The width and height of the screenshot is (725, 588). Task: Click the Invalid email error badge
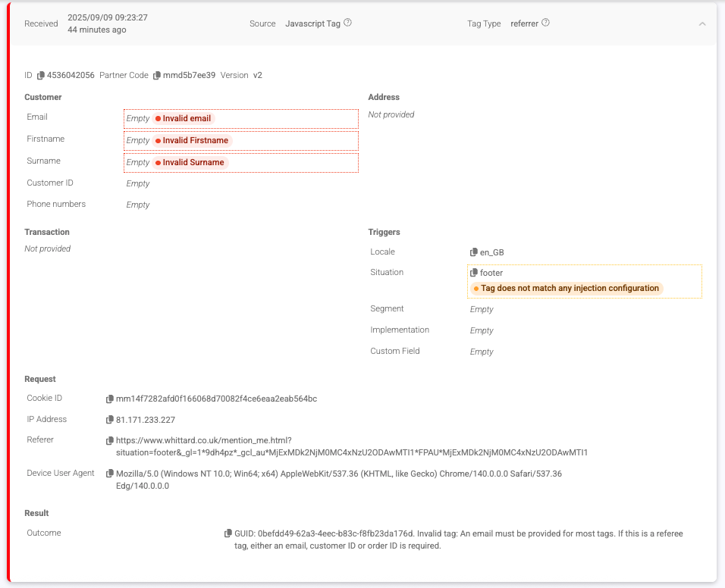tap(184, 119)
